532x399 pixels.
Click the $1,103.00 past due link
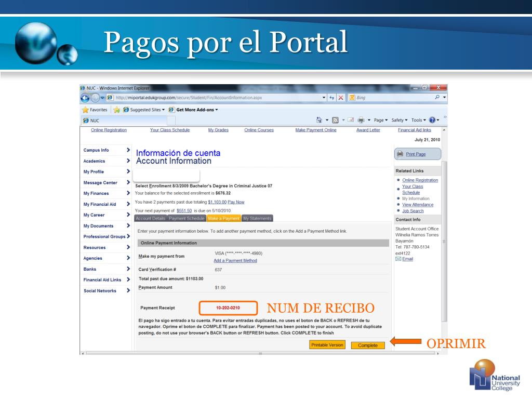(217, 202)
